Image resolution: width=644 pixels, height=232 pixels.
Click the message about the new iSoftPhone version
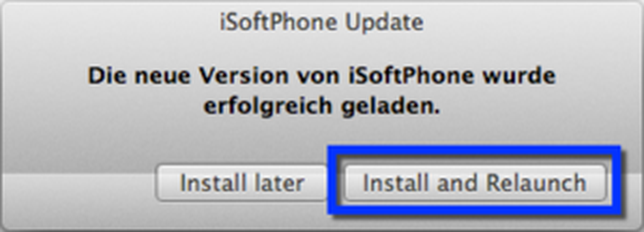point(322,91)
